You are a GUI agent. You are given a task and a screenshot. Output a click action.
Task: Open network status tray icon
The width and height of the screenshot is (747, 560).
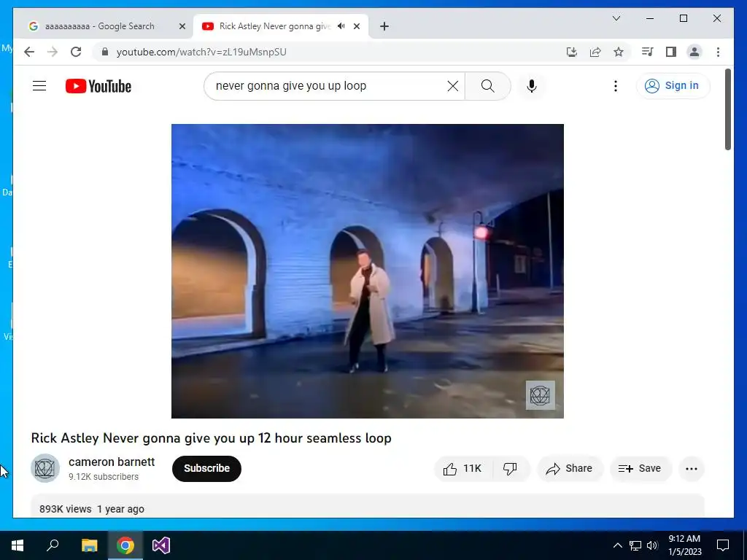pos(635,545)
